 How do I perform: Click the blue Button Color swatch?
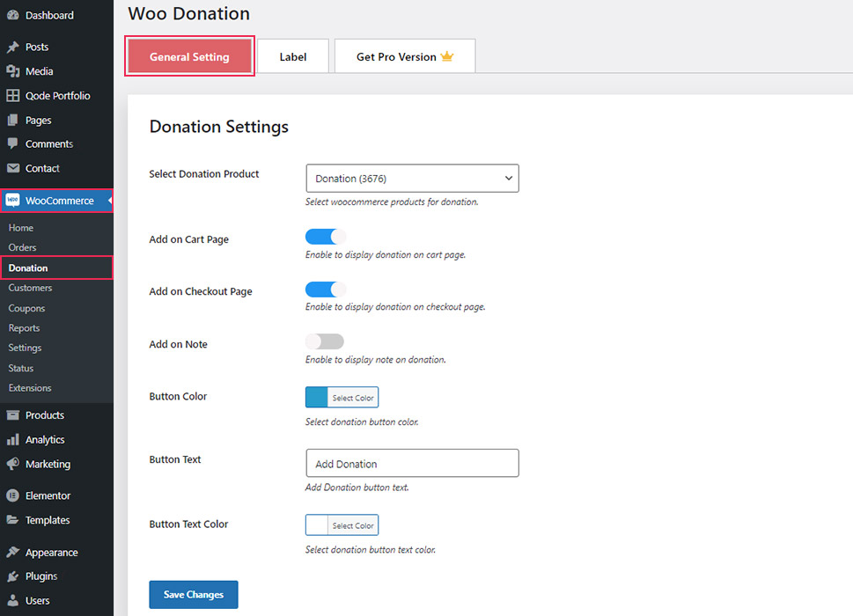[x=317, y=398]
